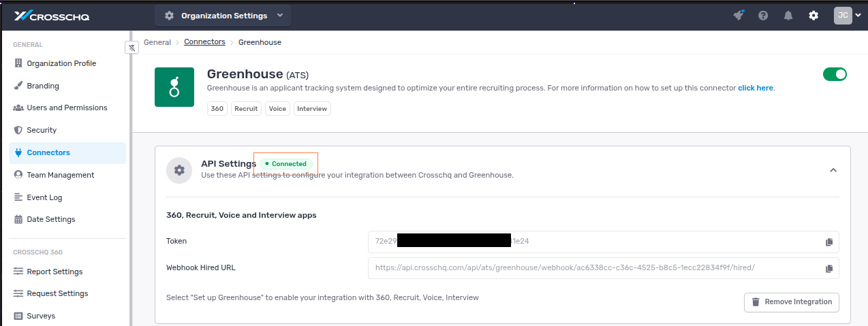
Task: Click the Crosschq logo
Action: (x=52, y=16)
